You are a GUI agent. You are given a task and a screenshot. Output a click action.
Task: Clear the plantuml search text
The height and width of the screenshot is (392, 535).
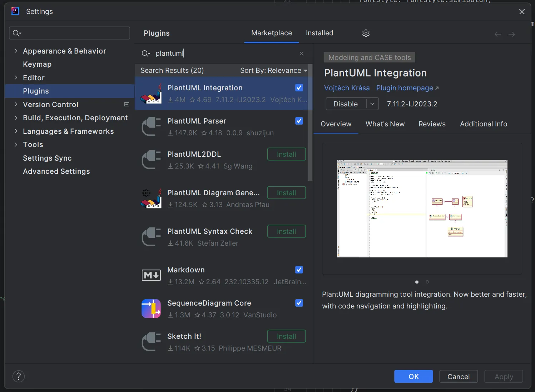coord(302,53)
